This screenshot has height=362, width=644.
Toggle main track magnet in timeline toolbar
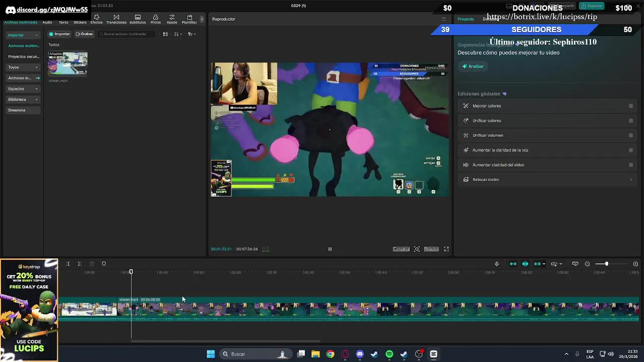(513, 264)
